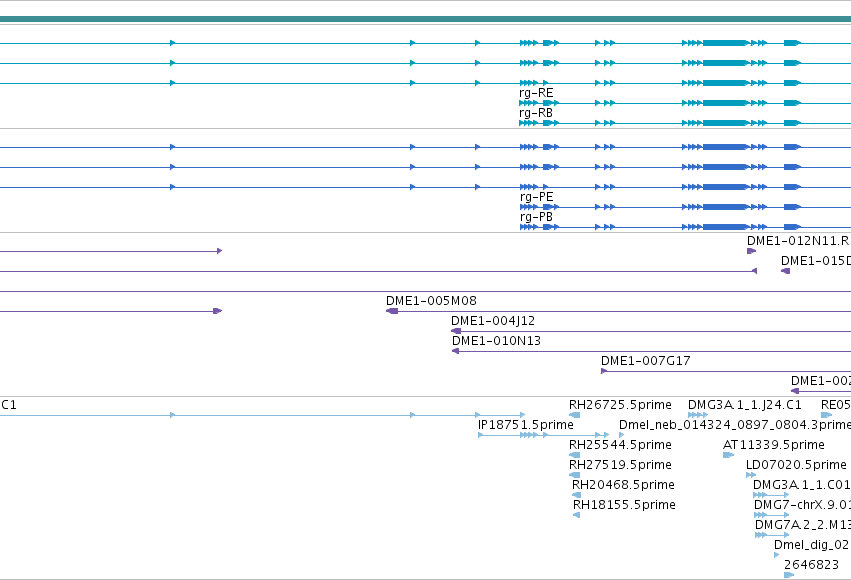Select the rg-PB protein label

point(536,217)
